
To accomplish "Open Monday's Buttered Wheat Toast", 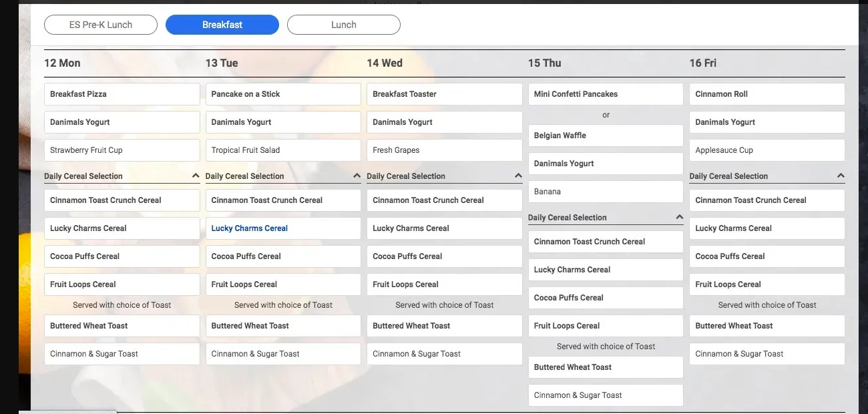I will (x=122, y=326).
